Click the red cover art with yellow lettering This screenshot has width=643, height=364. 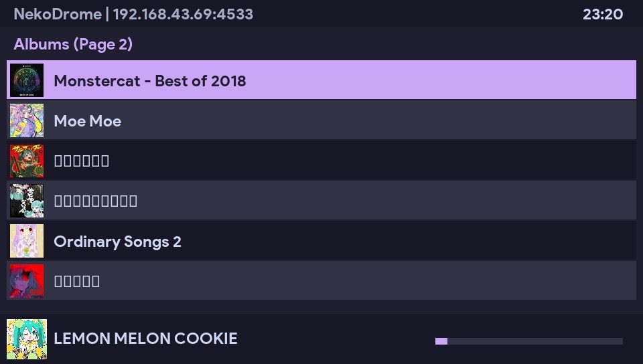[27, 161]
